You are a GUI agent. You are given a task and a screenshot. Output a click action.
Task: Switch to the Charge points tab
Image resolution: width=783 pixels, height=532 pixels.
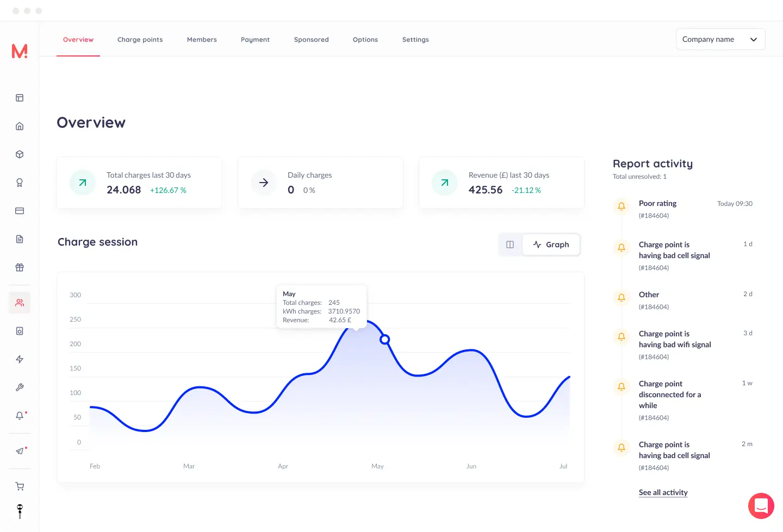pyautogui.click(x=140, y=40)
